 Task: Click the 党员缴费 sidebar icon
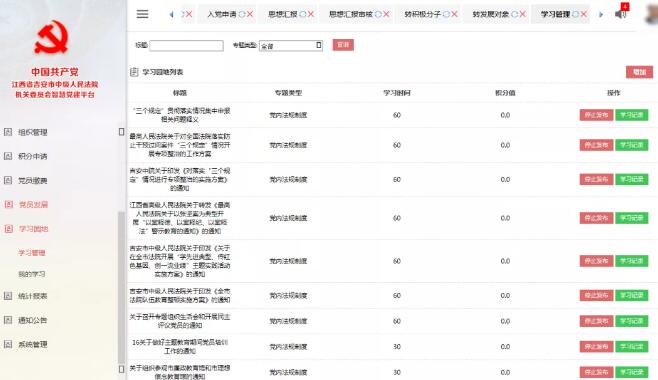click(8, 180)
